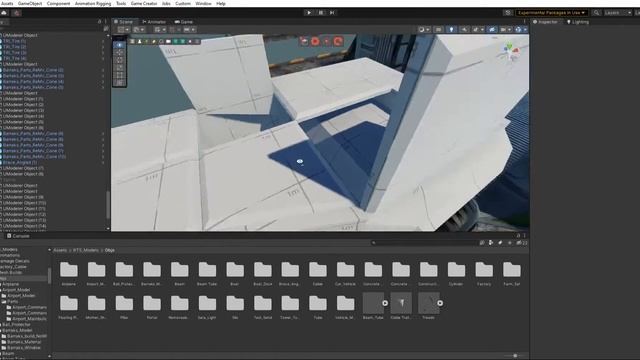The image size is (640, 360).
Task: Toggle Scene lighting bulb button
Action: point(451,29)
